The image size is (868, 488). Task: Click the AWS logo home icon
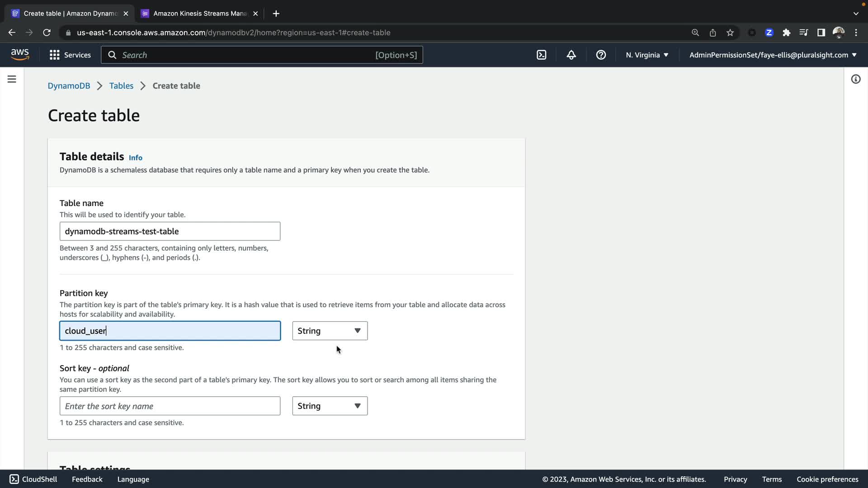coord(20,55)
